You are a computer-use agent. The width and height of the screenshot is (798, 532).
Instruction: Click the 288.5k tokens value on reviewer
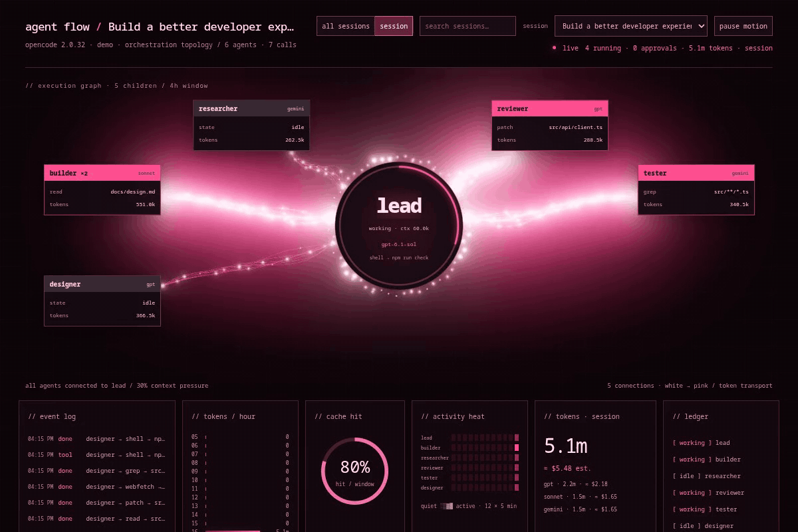(x=593, y=140)
